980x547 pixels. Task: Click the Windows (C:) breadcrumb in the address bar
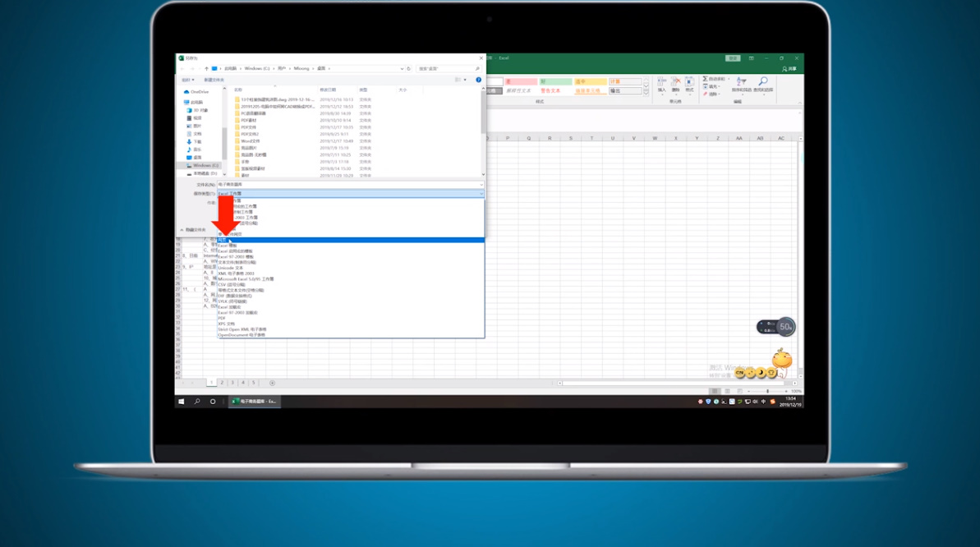pyautogui.click(x=257, y=69)
